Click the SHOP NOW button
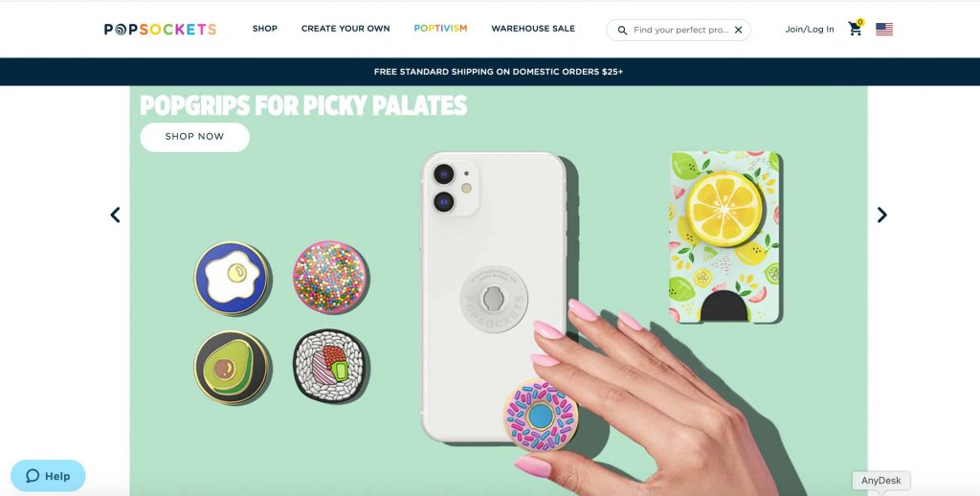 pos(194,137)
